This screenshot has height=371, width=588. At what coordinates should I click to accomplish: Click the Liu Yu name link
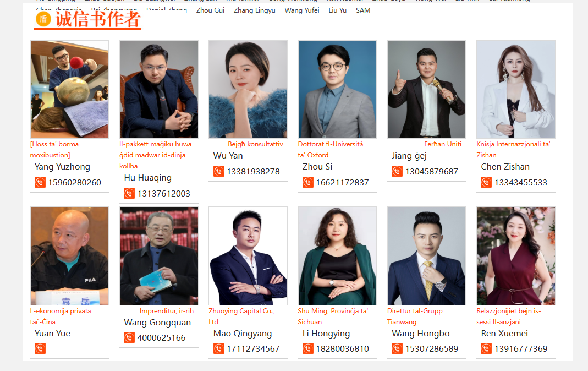click(x=338, y=10)
